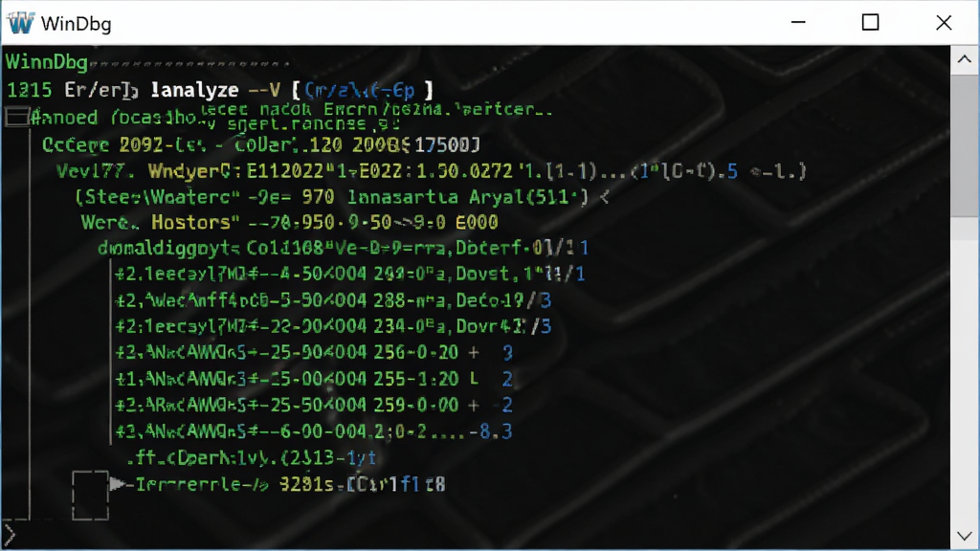Select the row containing '288-' and 'Deco19'
The height and width of the screenshot is (551, 980).
(334, 300)
